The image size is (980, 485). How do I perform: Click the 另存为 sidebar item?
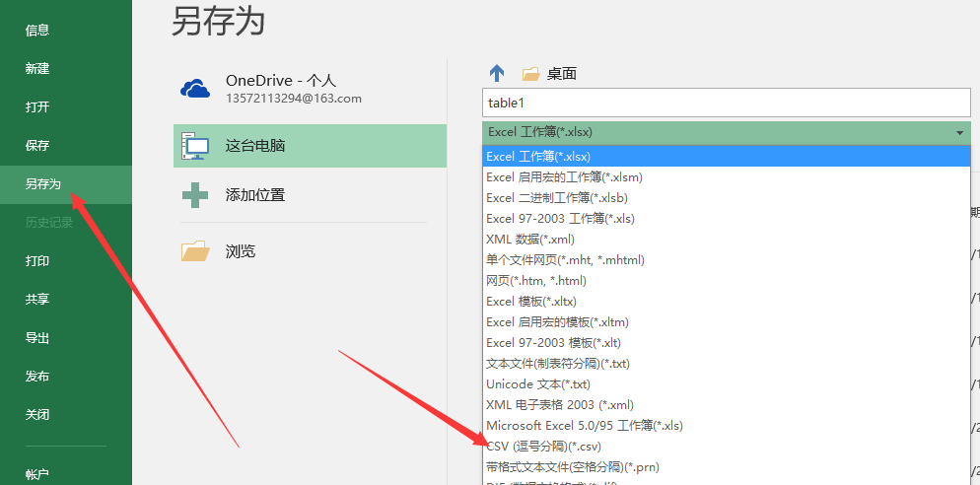click(x=43, y=184)
